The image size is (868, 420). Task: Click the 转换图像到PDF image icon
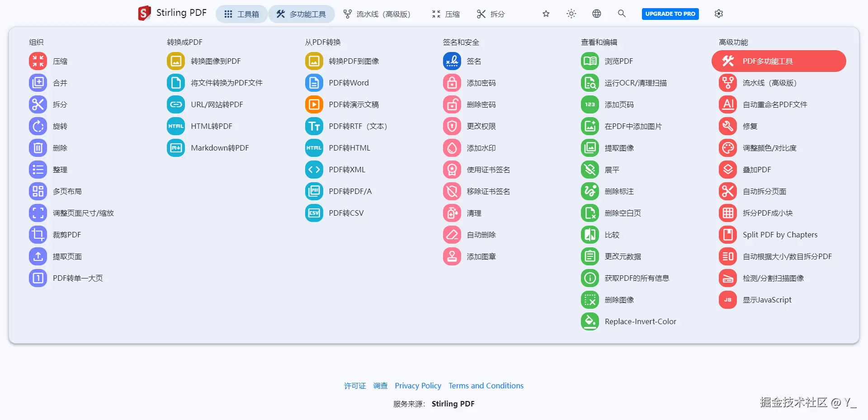point(176,61)
